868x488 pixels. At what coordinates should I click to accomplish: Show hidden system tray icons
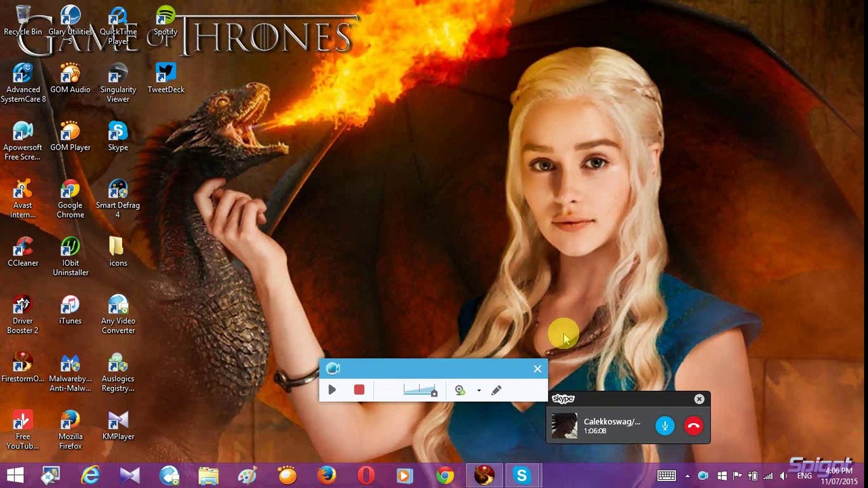(x=688, y=476)
